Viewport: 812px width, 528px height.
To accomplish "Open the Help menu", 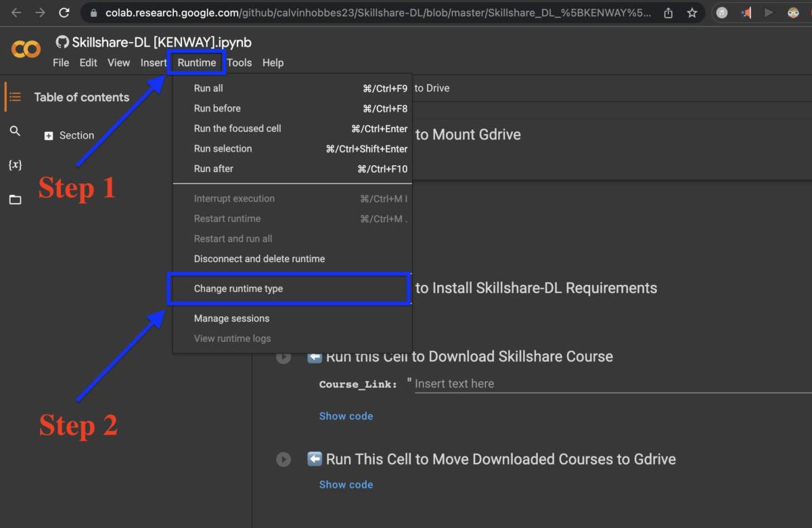I will (x=273, y=62).
